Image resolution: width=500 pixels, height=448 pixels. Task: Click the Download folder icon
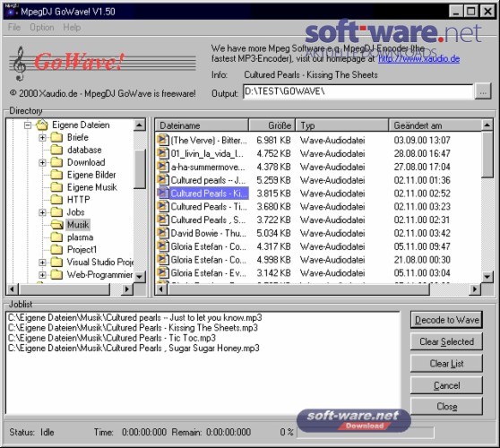tap(56, 162)
